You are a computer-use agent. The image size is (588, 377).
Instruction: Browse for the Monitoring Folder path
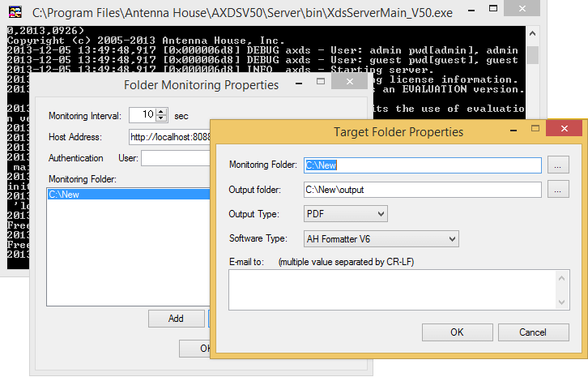[x=558, y=165]
